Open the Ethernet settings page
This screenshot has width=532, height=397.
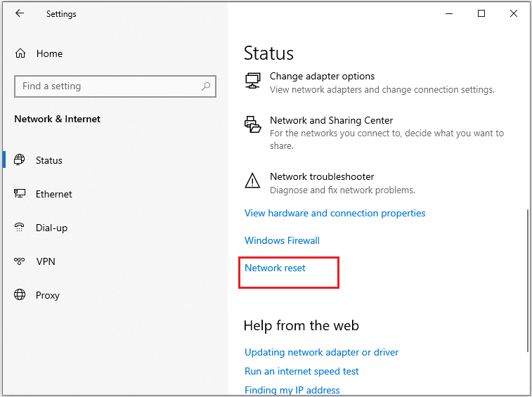(x=54, y=194)
